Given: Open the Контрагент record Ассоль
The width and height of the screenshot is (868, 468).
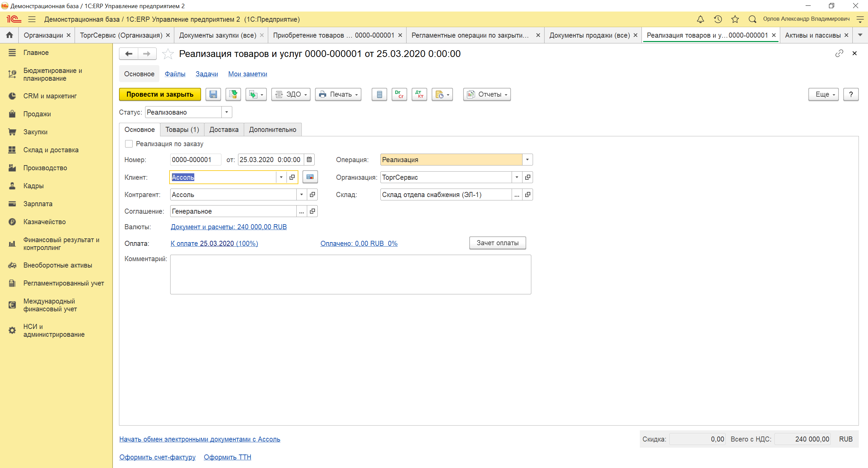Looking at the screenshot, I should (x=312, y=194).
